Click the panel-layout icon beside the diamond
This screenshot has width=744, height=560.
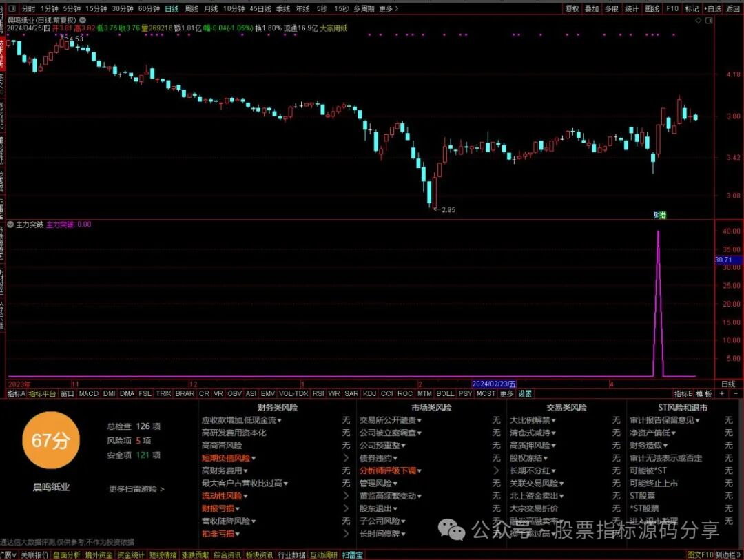(709, 21)
